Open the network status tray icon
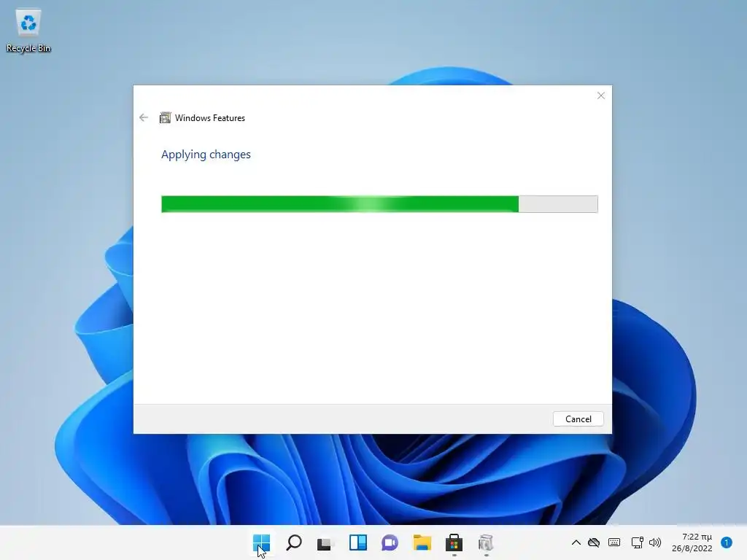 point(637,542)
